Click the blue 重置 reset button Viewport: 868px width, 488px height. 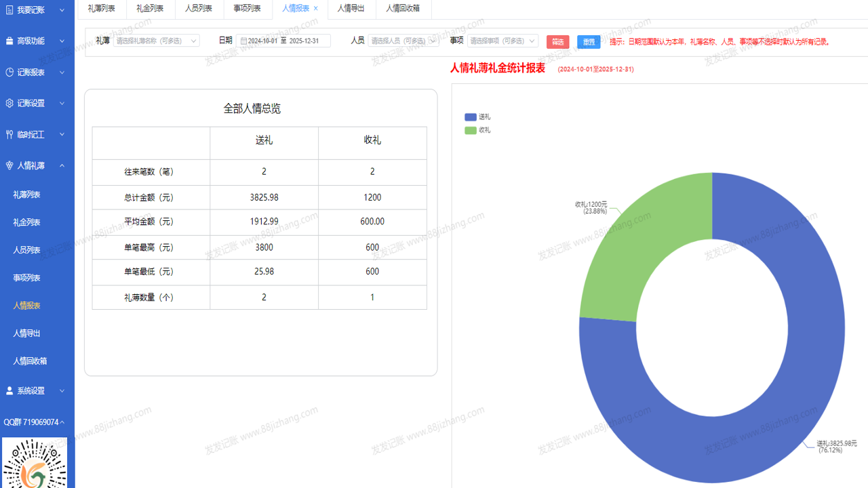[x=589, y=42]
